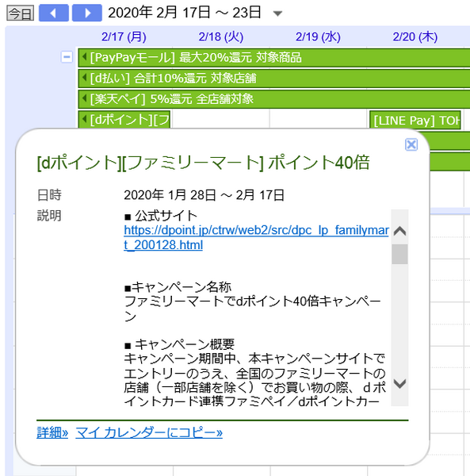Open the d払い 合計10%還元 event
The width and height of the screenshot is (470, 476).
tap(274, 79)
